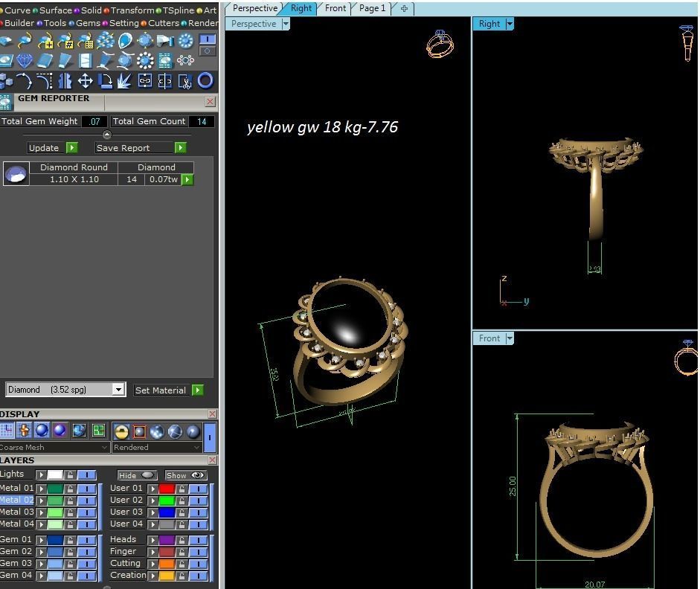
Task: Select the Metal 02 layer name
Action: tap(16, 500)
